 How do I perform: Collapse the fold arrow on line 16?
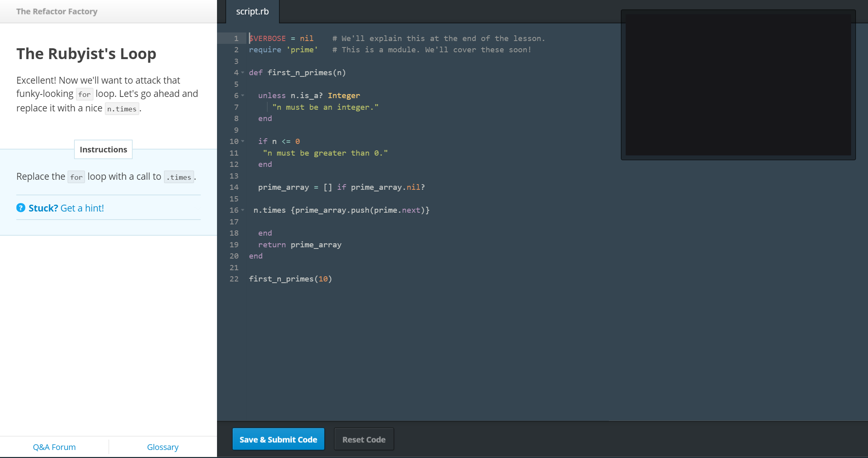(243, 210)
